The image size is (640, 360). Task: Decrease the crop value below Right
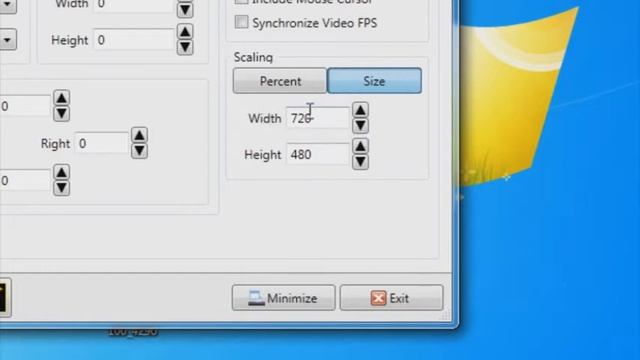point(61,188)
